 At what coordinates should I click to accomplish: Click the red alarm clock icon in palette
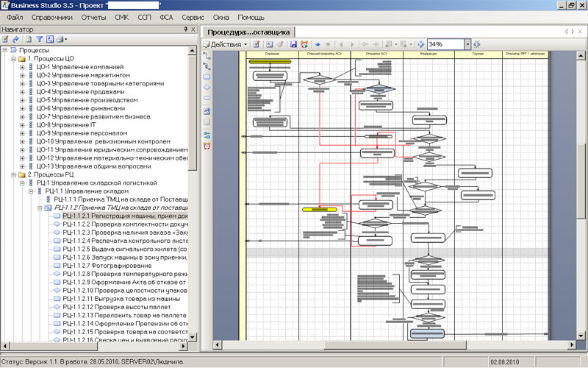tap(207, 145)
